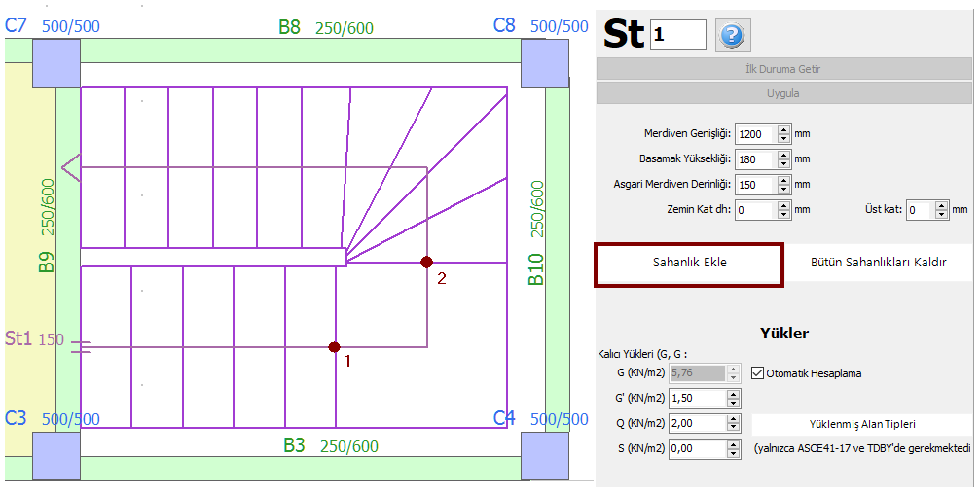Increase Q load value using the up arrow

point(732,418)
